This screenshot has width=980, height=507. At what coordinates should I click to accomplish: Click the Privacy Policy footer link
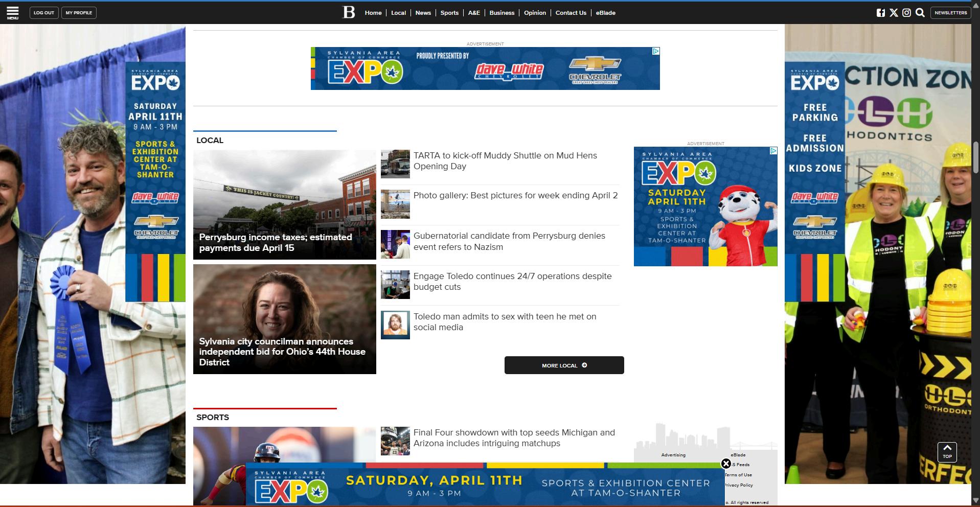739,485
